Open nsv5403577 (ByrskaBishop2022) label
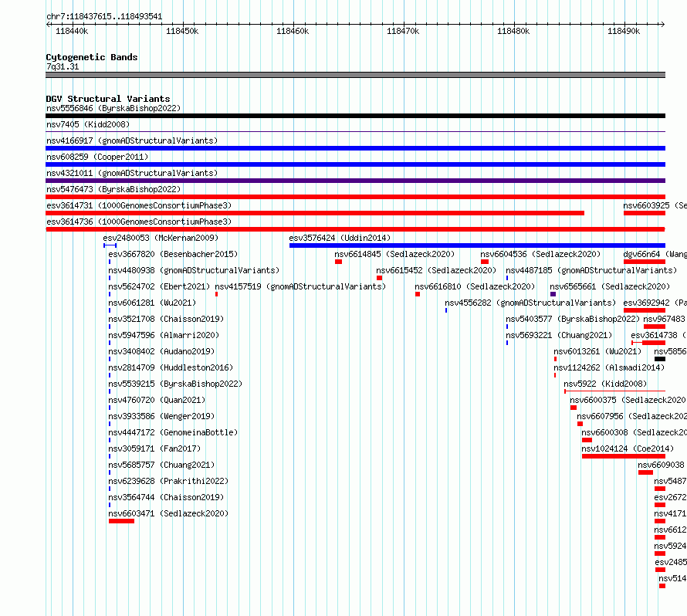Image resolution: width=687 pixels, height=616 pixels. (573, 319)
